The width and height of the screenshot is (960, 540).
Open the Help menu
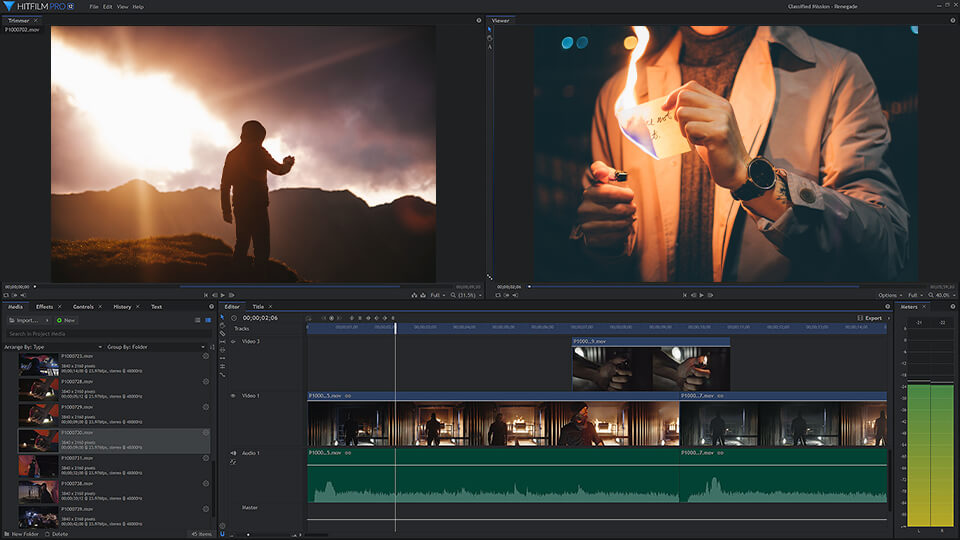(x=138, y=7)
